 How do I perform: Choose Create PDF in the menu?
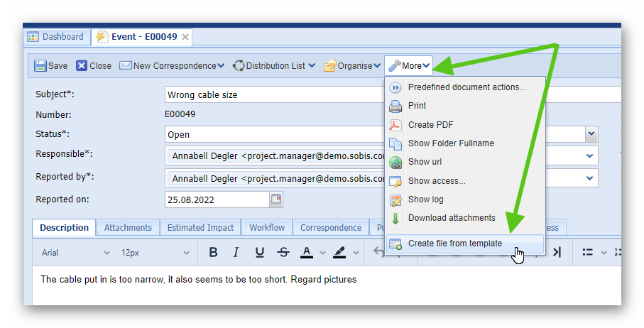click(430, 125)
